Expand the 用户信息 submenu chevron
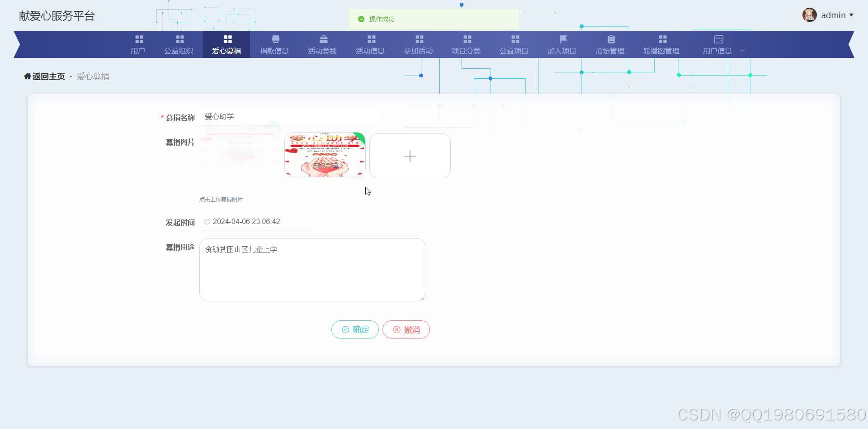Viewport: 868px width, 429px height. [x=743, y=51]
